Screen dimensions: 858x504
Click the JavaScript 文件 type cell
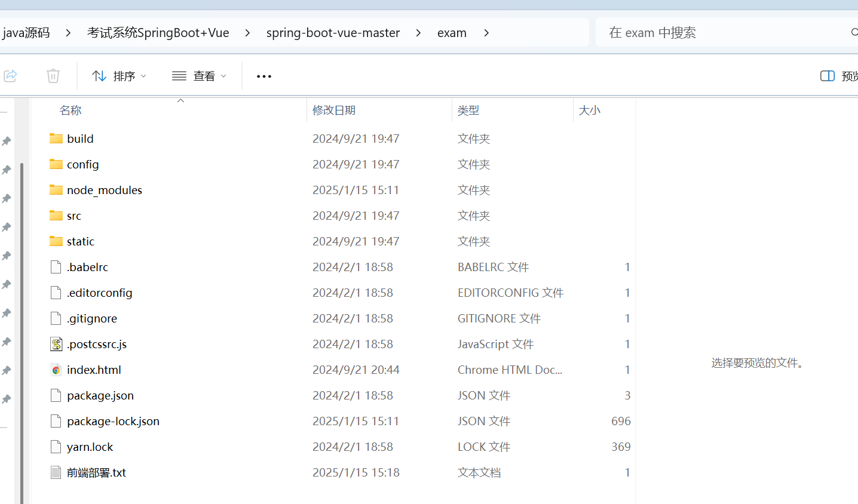[x=496, y=344]
